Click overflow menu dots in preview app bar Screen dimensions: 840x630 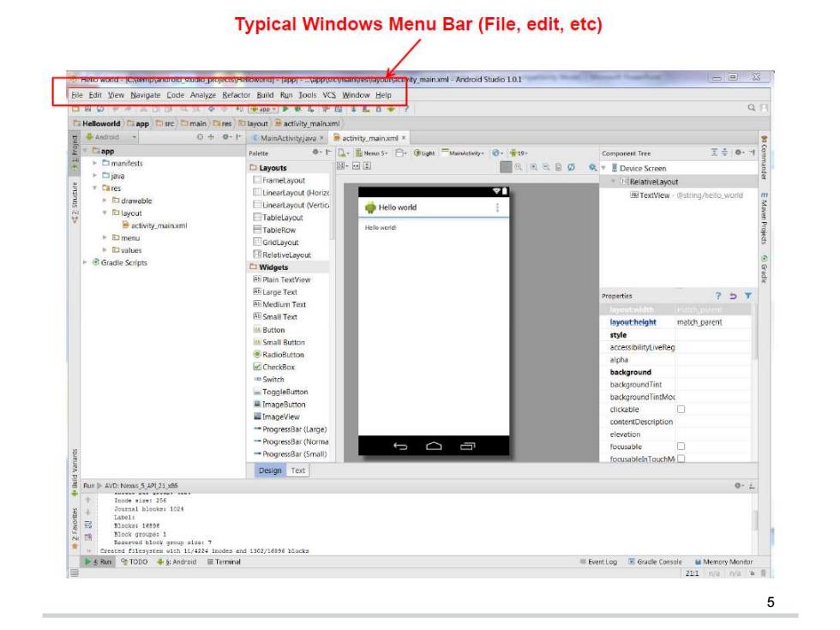click(498, 207)
